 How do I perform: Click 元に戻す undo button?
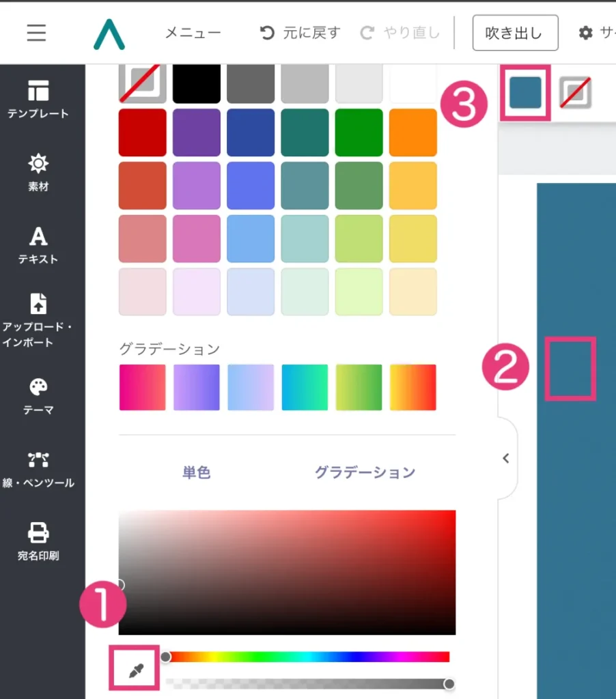(x=300, y=33)
